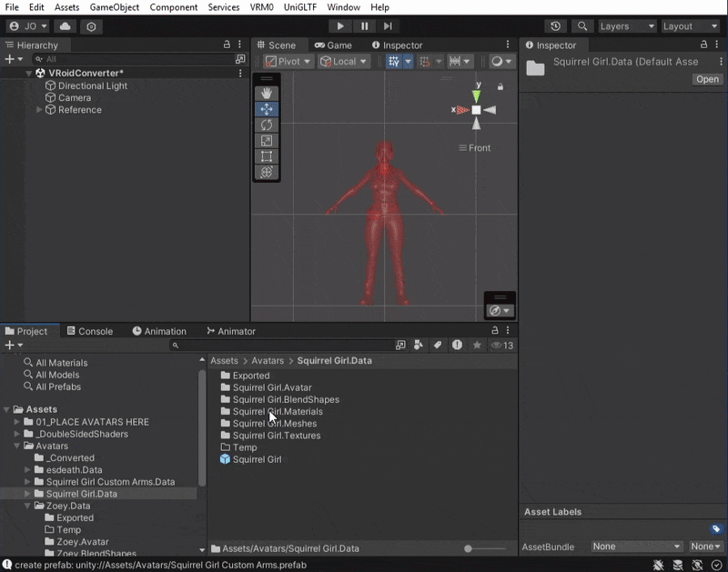Image resolution: width=728 pixels, height=572 pixels.
Task: Open the AssetBundle variant None dropdown
Action: [704, 547]
